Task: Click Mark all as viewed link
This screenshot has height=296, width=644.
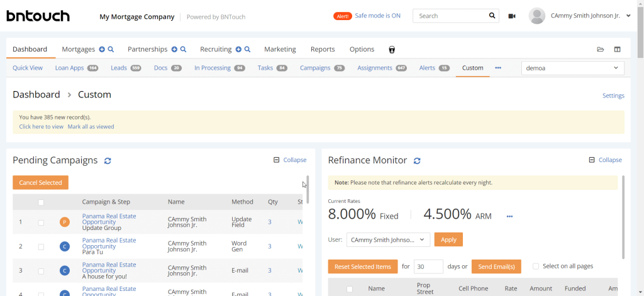Action: [91, 126]
